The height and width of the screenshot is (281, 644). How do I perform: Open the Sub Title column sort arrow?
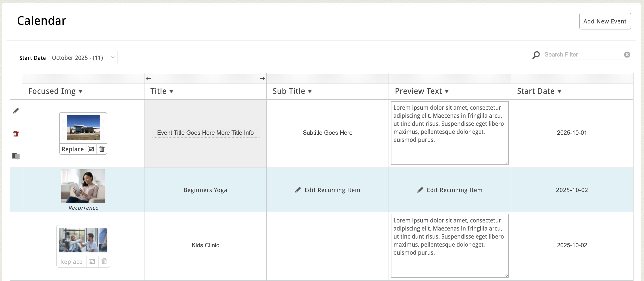310,92
